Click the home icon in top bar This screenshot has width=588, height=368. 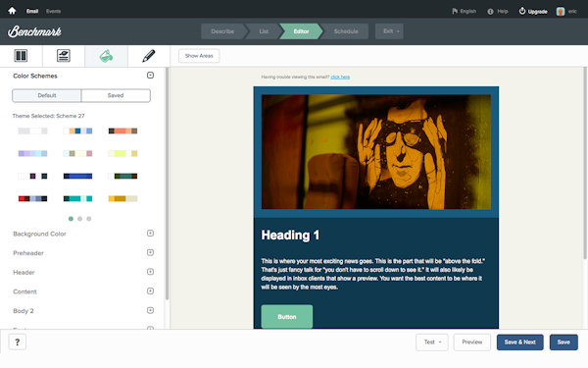point(12,11)
